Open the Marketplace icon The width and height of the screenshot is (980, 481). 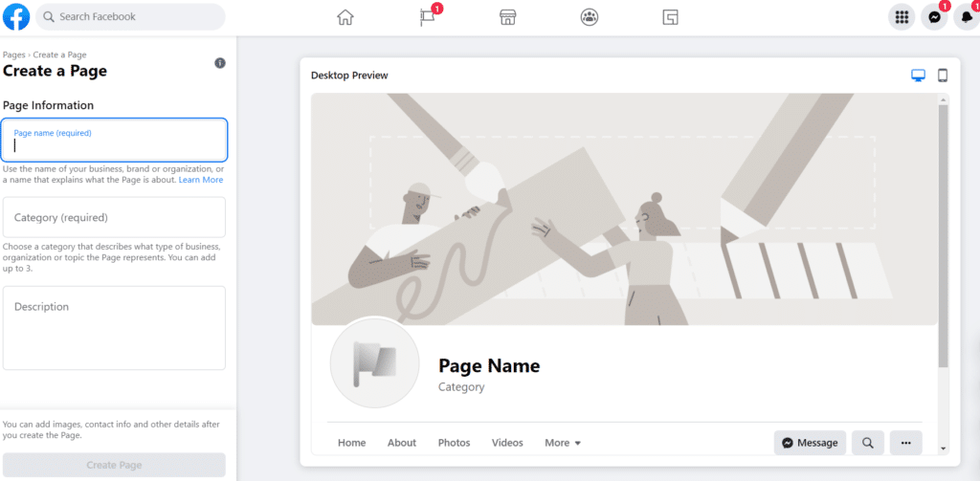click(507, 17)
